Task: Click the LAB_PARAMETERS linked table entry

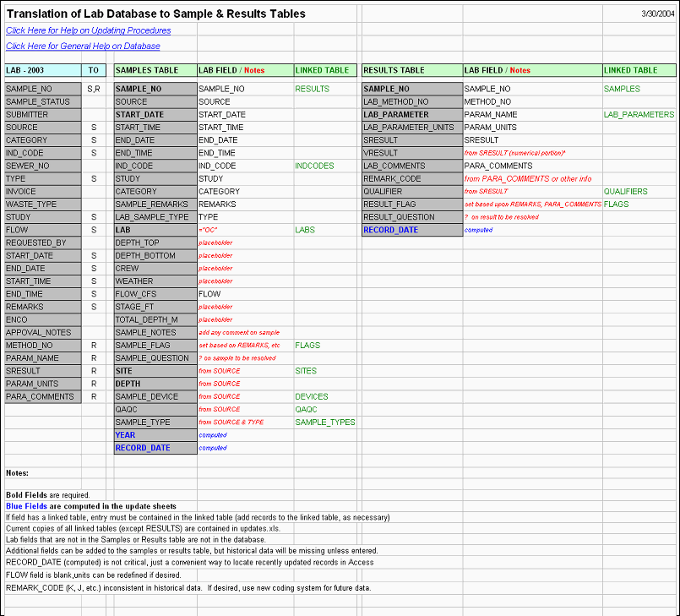Action: [639, 115]
